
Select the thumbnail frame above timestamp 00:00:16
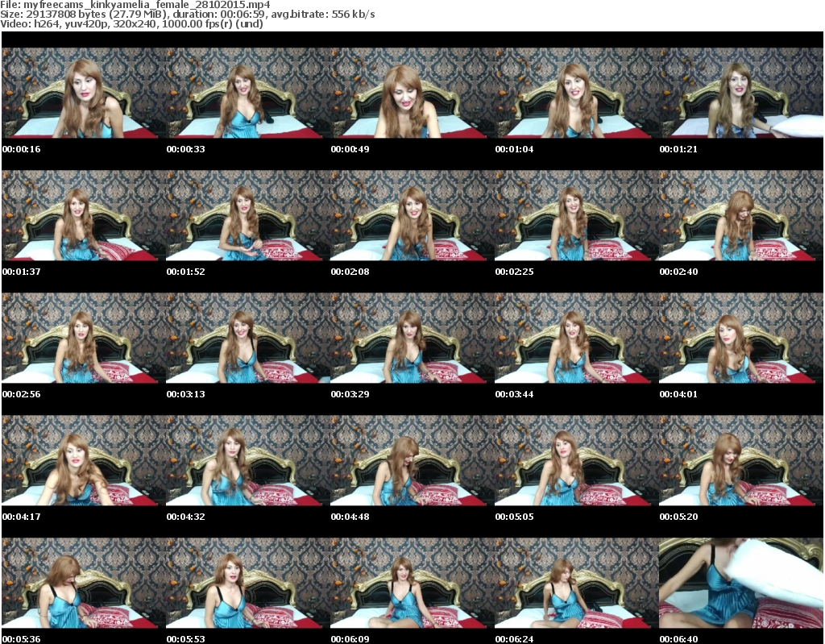[84, 93]
